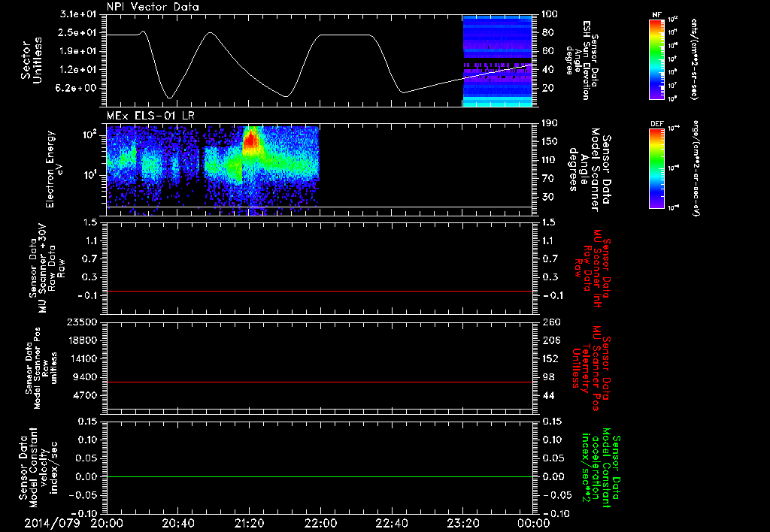Click the 190 tick on Scanner Angle axis
The width and height of the screenshot is (770, 532).
(x=550, y=123)
